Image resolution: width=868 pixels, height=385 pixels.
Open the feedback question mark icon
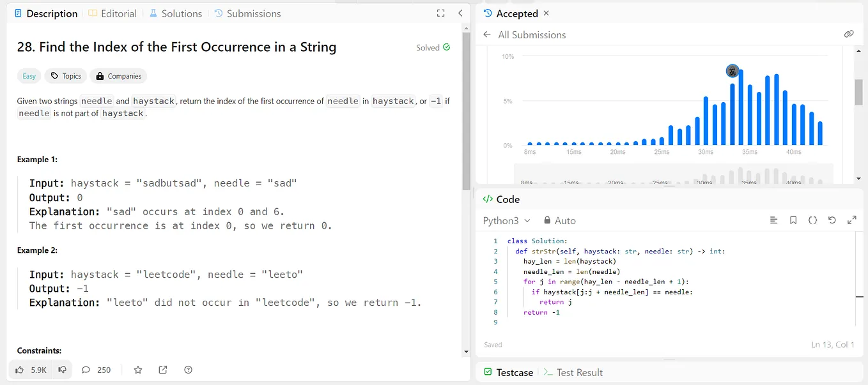tap(188, 370)
